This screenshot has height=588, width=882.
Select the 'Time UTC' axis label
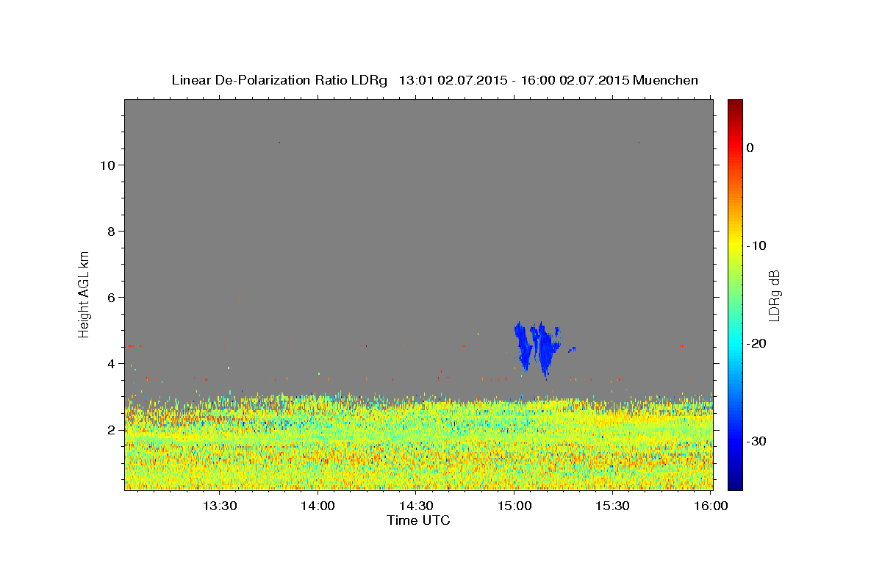418,520
